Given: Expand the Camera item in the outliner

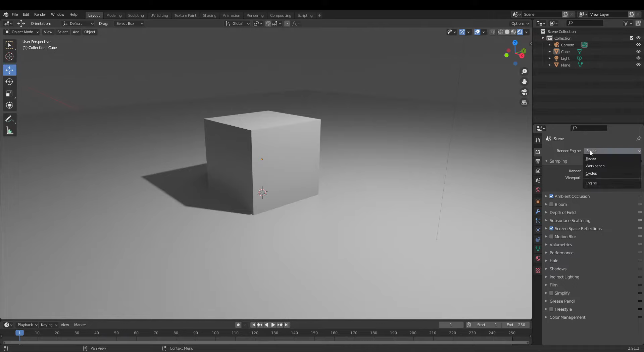Looking at the screenshot, I should (x=550, y=45).
